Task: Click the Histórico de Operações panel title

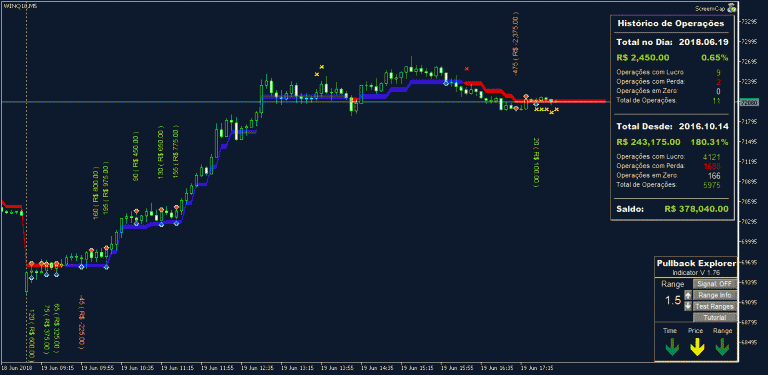Action: tap(671, 23)
